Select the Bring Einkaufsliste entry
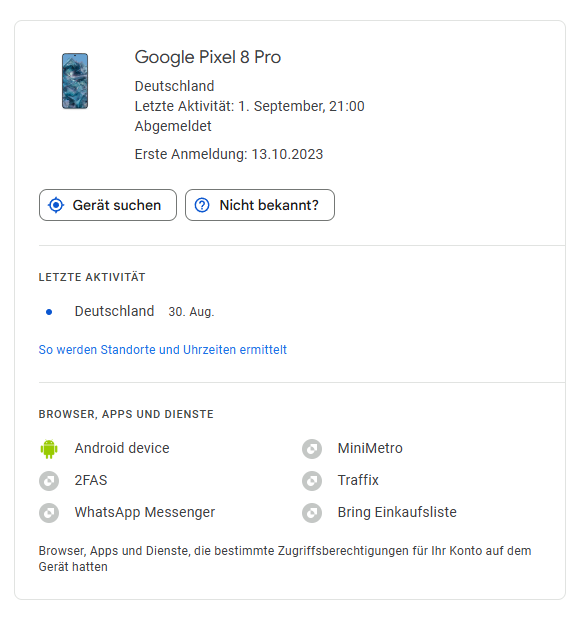Viewport: 581px width, 622px height. coord(379,512)
